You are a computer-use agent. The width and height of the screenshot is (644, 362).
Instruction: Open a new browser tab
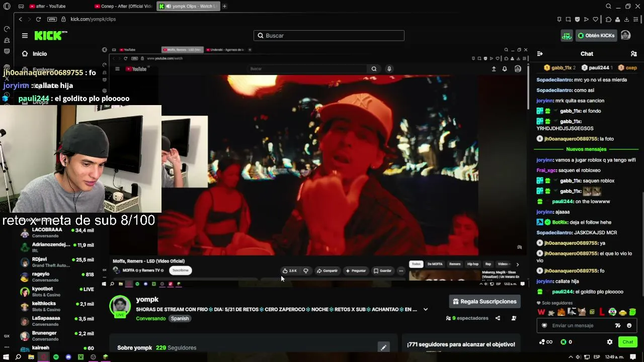click(x=224, y=7)
